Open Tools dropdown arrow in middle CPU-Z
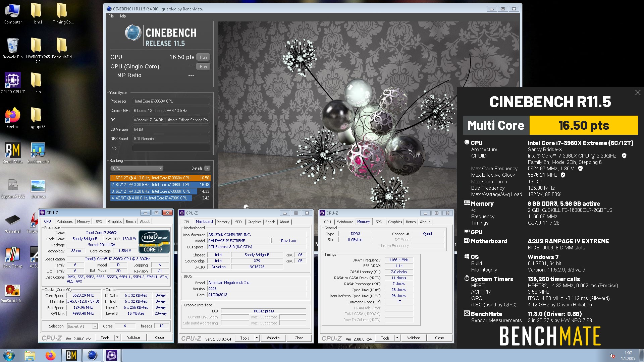The width and height of the screenshot is (644, 362). 257,338
